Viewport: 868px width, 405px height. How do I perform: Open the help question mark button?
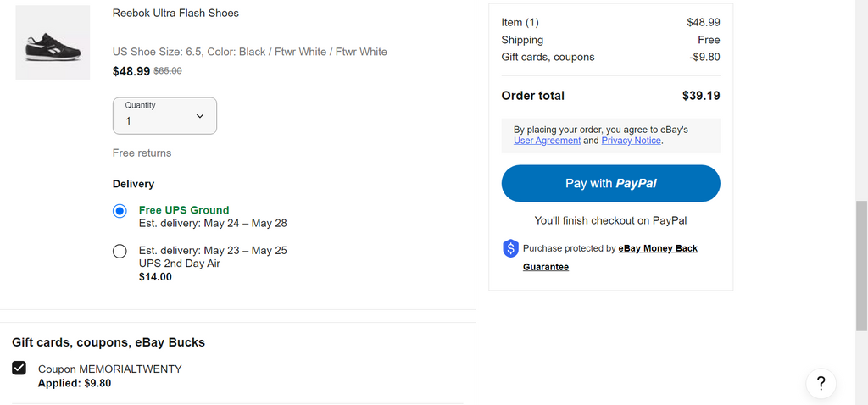pos(821,384)
